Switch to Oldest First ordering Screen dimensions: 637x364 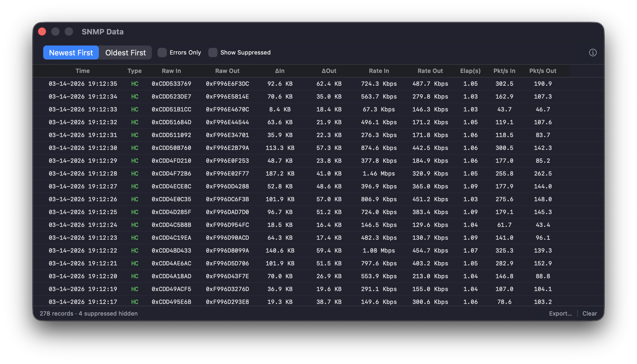point(125,52)
